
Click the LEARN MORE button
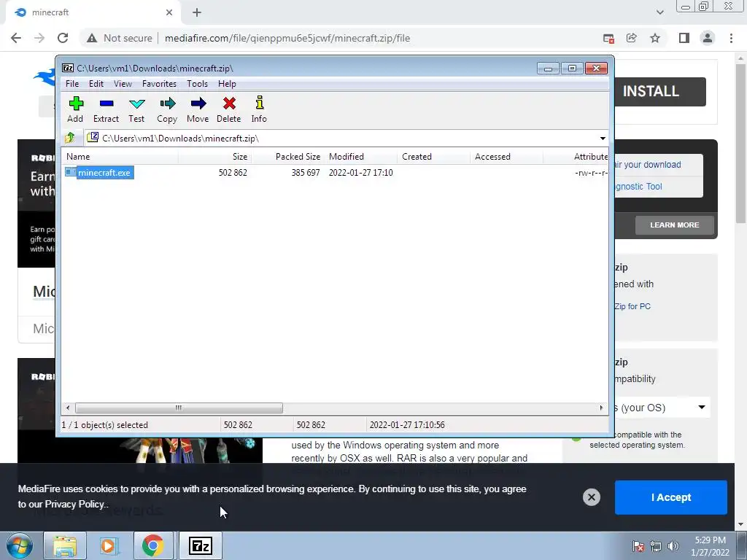pos(674,225)
